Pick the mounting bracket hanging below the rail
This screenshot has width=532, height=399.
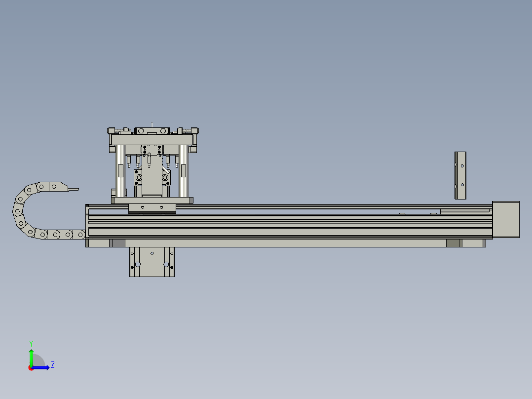tap(152, 262)
